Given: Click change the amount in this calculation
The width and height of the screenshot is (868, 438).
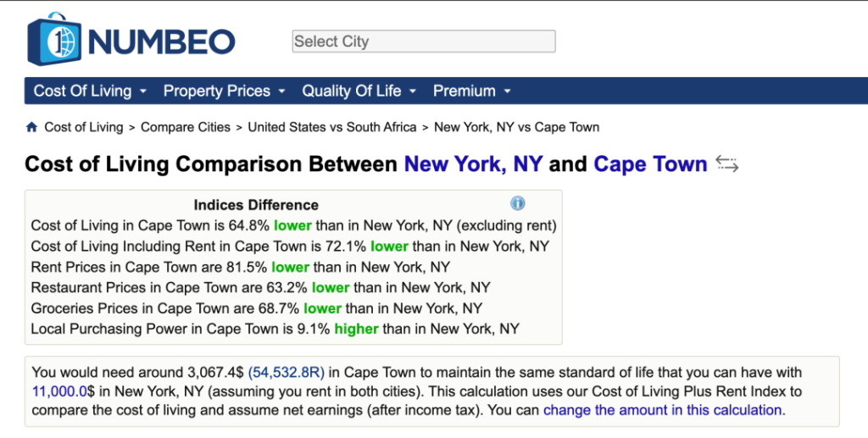Looking at the screenshot, I should (663, 410).
